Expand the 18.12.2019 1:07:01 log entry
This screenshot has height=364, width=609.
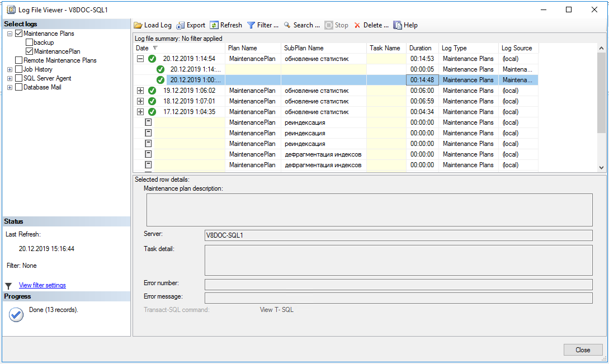click(x=140, y=101)
